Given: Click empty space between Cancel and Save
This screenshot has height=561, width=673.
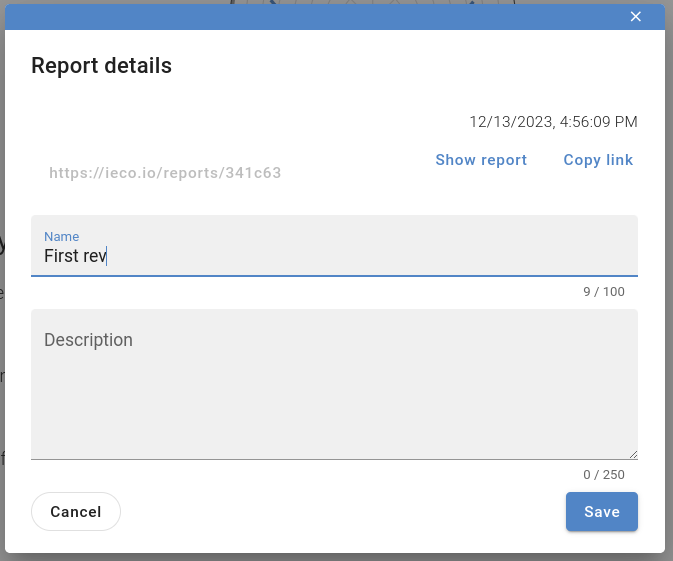Looking at the screenshot, I should (343, 511).
